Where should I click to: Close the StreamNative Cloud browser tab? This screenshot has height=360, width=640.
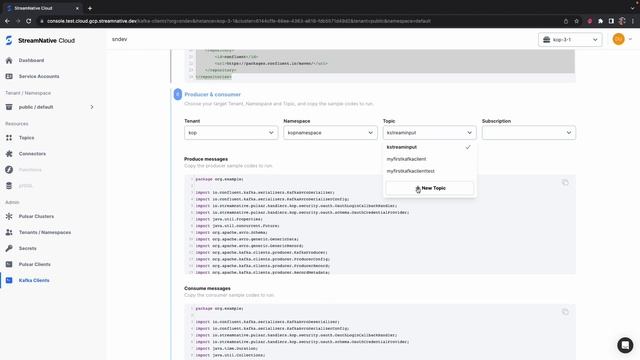(77, 8)
